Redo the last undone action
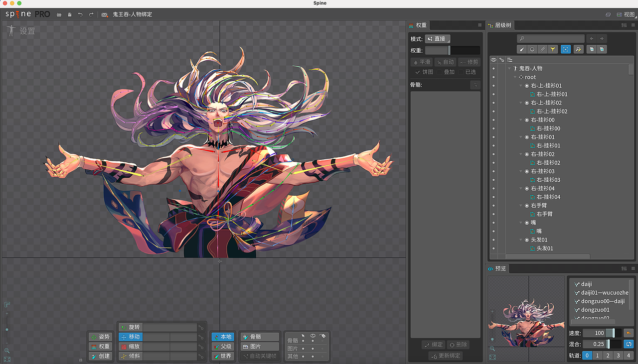The width and height of the screenshot is (638, 364). pyautogui.click(x=91, y=15)
